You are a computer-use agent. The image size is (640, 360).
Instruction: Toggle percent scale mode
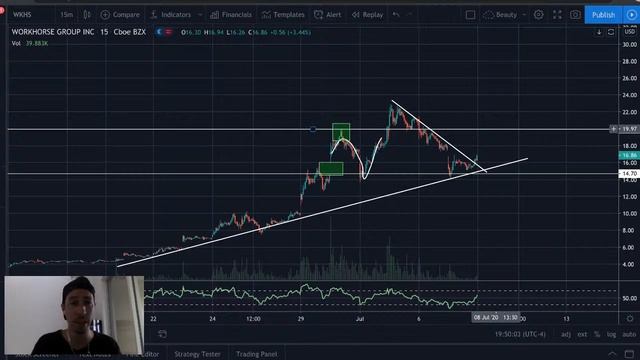click(x=597, y=334)
